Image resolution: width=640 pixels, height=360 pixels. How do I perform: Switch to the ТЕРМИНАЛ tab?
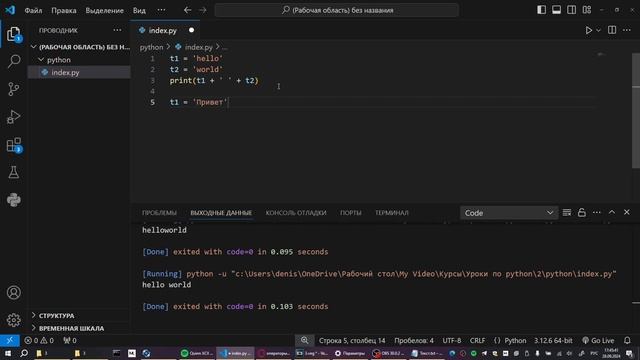pos(392,213)
